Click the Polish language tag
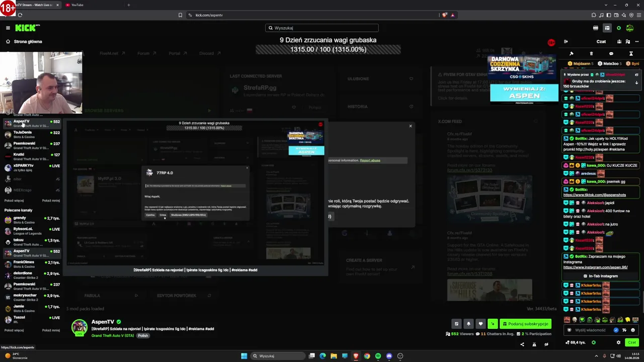The height and width of the screenshot is (362, 644). tap(143, 335)
